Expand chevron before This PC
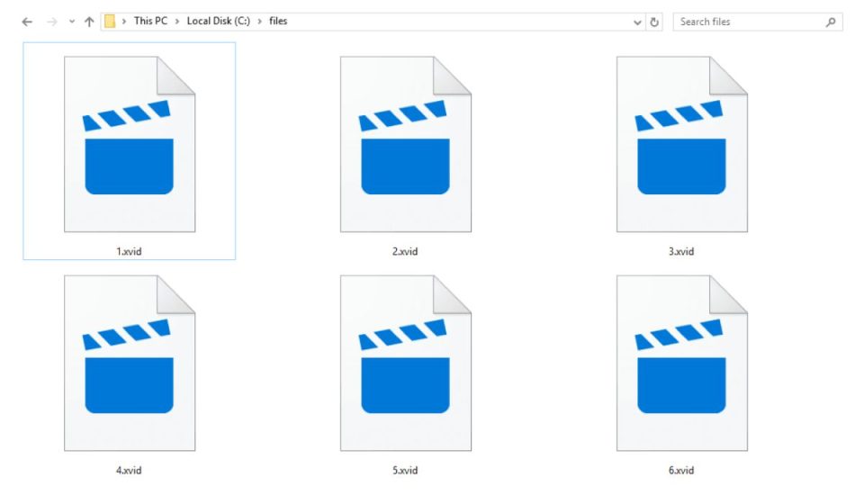 124,22
